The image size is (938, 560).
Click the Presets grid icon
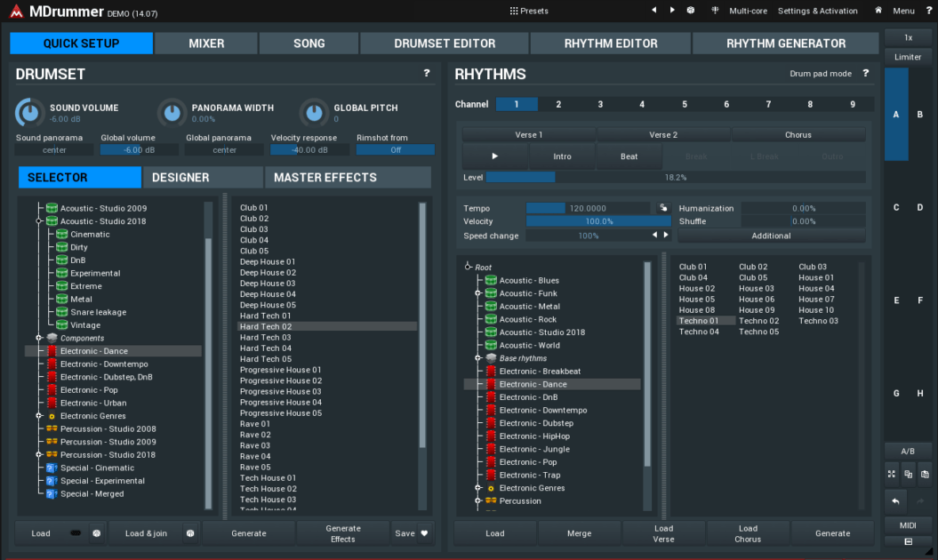click(x=513, y=11)
